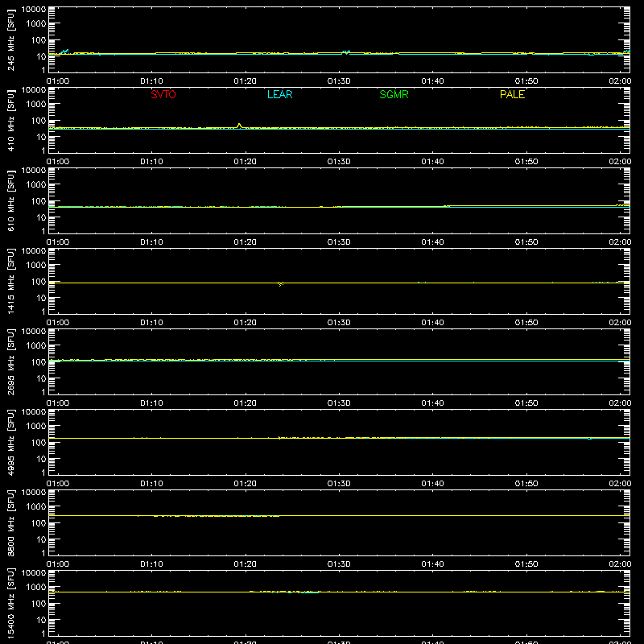Click 01:30 tick label under 610 MHz panel
The image size is (644, 644).
(x=339, y=242)
